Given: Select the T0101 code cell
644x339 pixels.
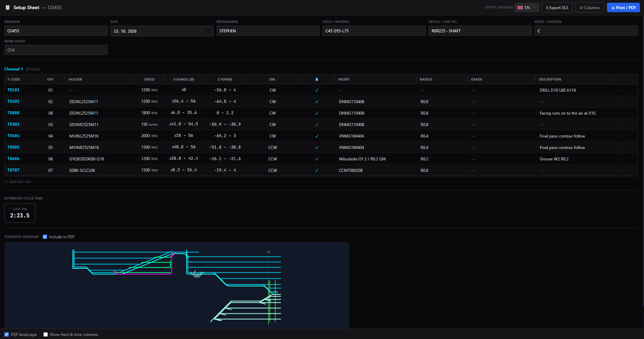Looking at the screenshot, I should coord(13,90).
